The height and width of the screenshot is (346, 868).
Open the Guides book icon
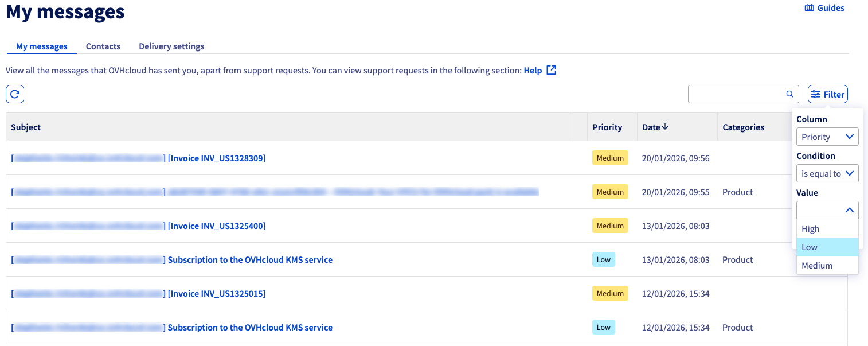[x=810, y=8]
